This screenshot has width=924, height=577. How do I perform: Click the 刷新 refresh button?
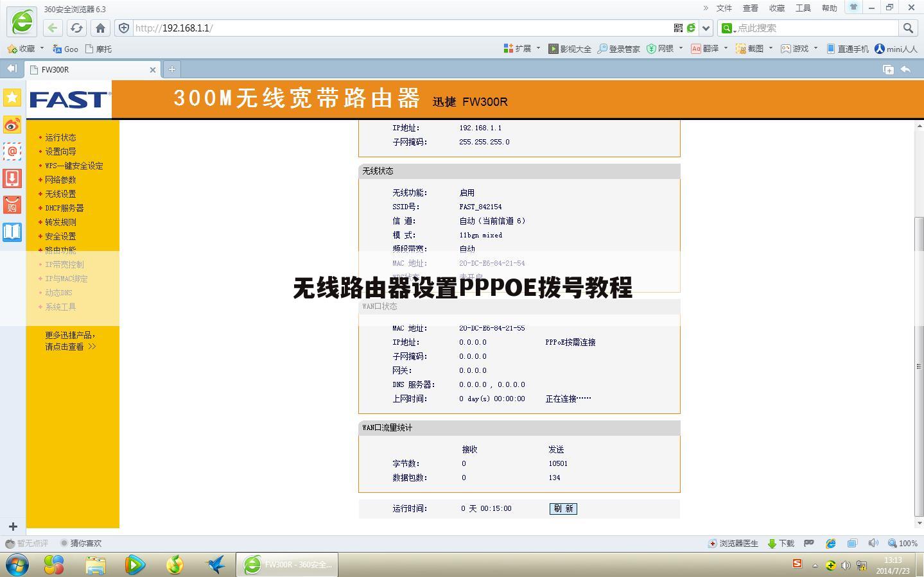coord(563,508)
